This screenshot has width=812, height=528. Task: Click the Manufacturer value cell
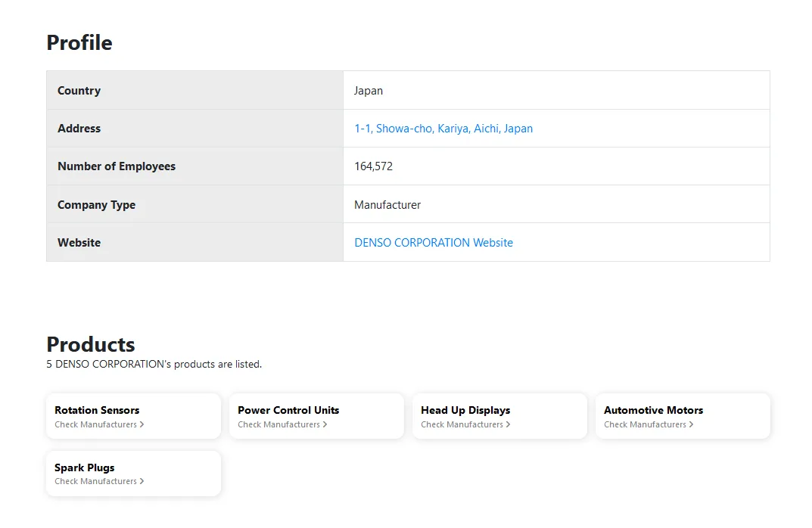[x=557, y=204]
